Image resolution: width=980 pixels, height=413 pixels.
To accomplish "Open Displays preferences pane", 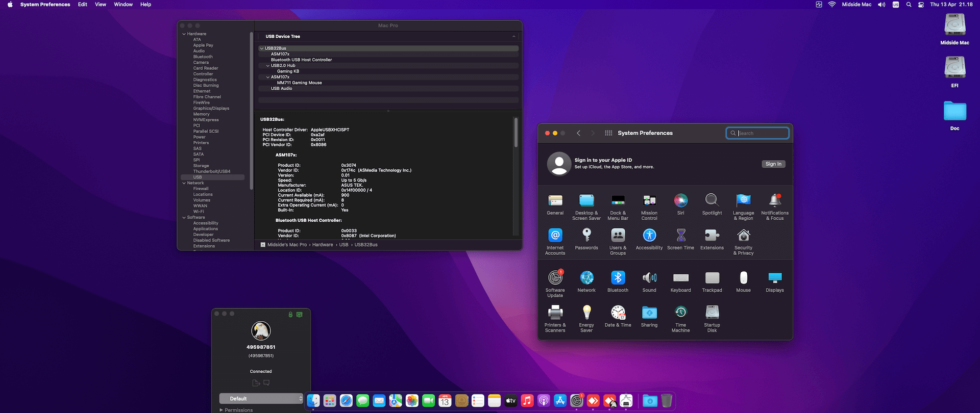I will click(x=775, y=281).
